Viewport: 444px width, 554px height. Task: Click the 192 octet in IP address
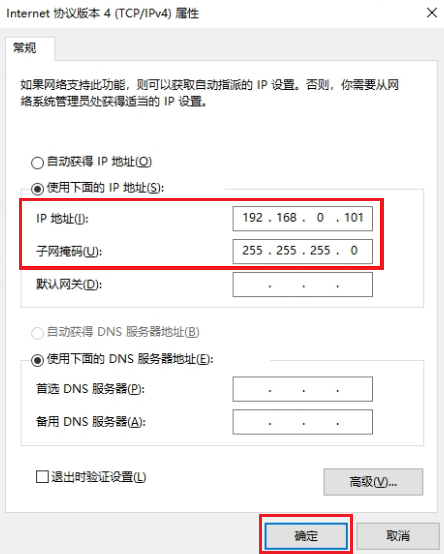pyautogui.click(x=252, y=218)
